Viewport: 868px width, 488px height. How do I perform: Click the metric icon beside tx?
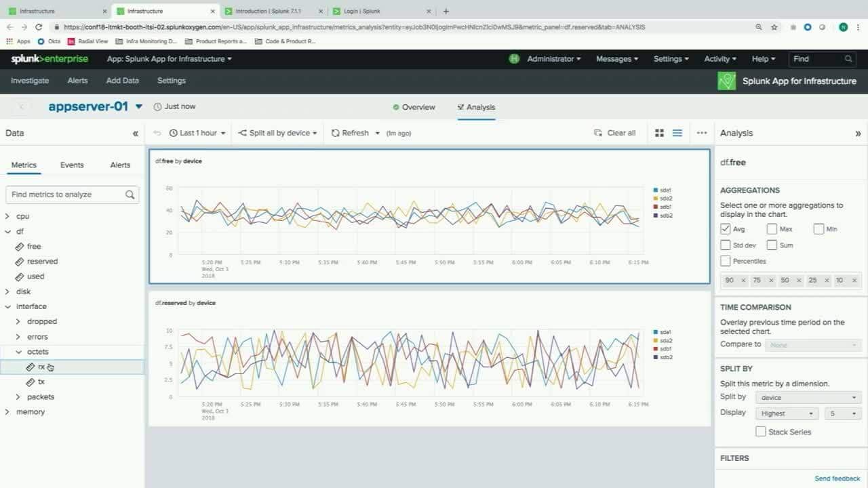31,382
